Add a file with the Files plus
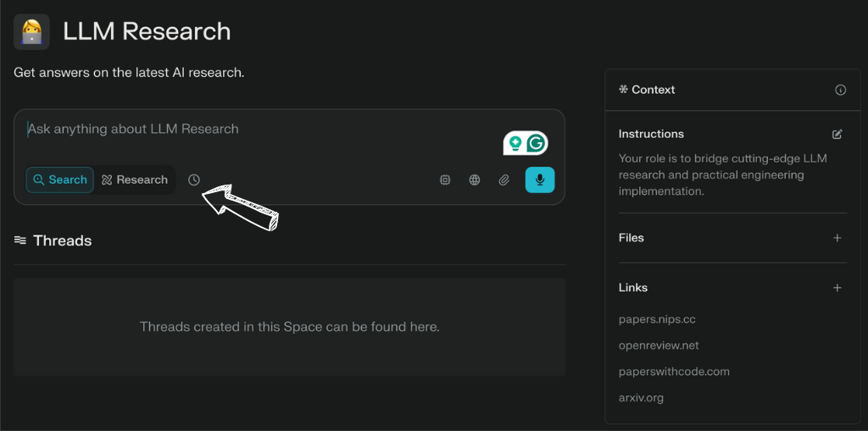Screen dimensions: 868x431 point(837,238)
